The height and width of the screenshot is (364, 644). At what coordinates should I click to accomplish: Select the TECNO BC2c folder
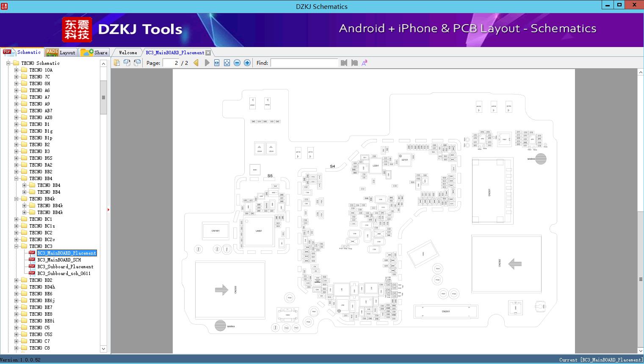(x=42, y=239)
